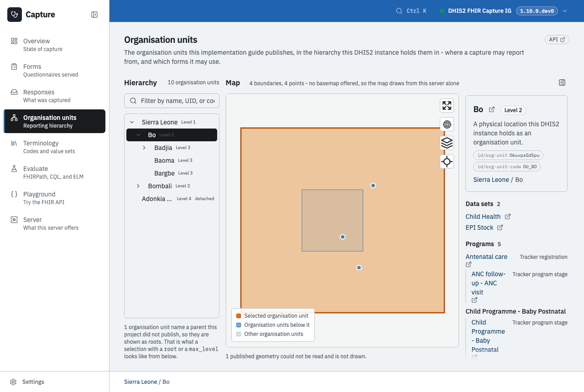The image size is (584, 392).
Task: Click the Child Health external link icon
Action: [508, 217]
